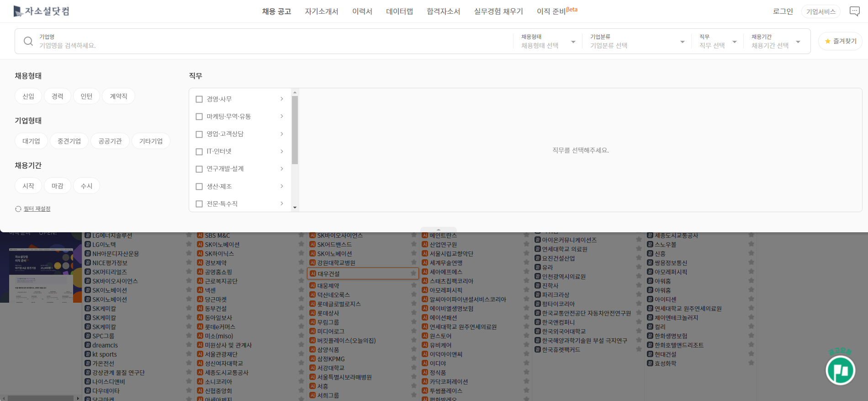Screen dimensions: 868x401
Task: Click the icon beside 산업연구원
Action: tap(425, 245)
